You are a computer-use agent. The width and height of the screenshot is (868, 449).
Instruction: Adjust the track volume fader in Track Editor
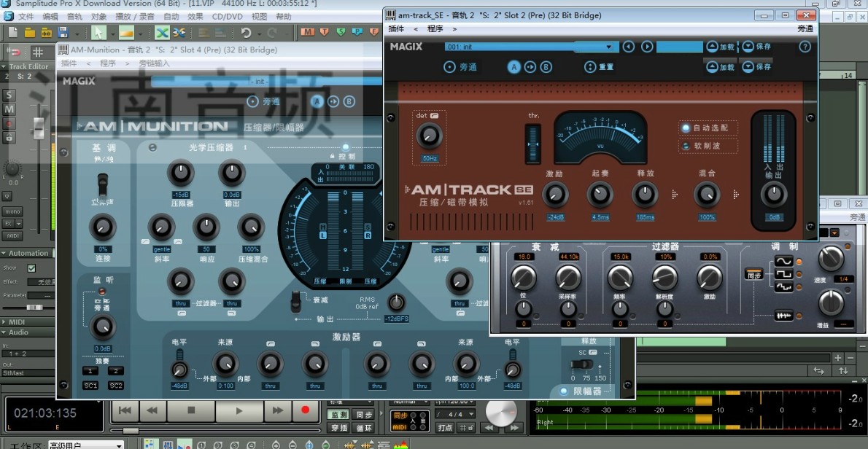[39, 128]
